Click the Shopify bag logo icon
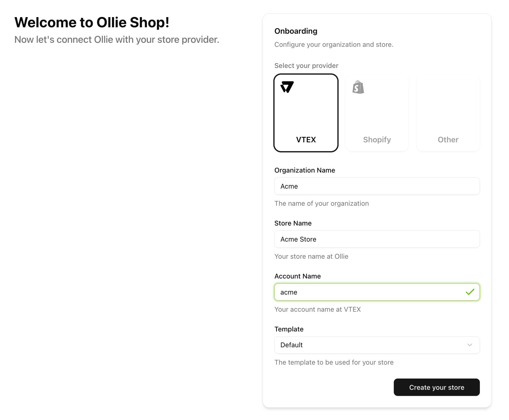Screen dimensions: 509x420 tap(358, 87)
